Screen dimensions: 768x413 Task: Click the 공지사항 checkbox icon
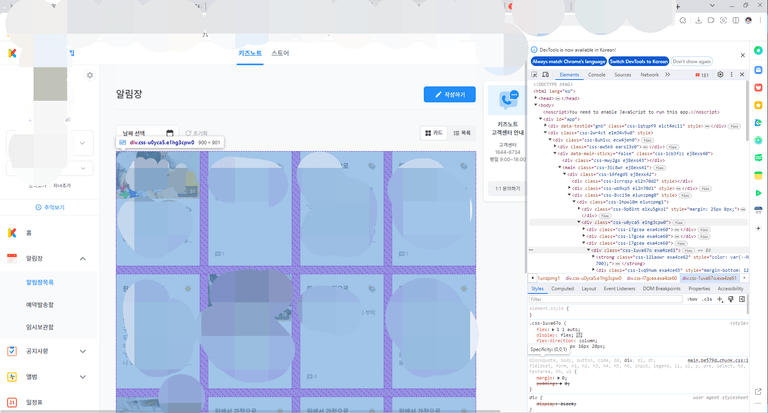point(12,351)
